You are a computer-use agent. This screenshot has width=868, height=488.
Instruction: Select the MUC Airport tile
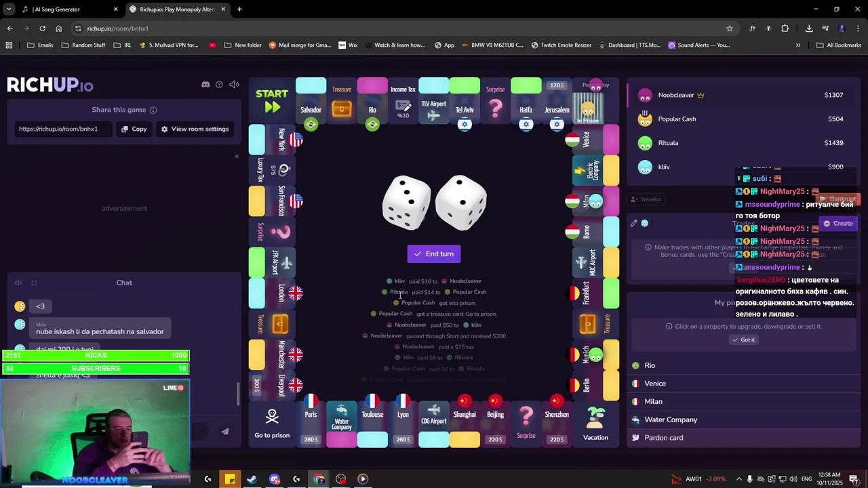pyautogui.click(x=596, y=262)
